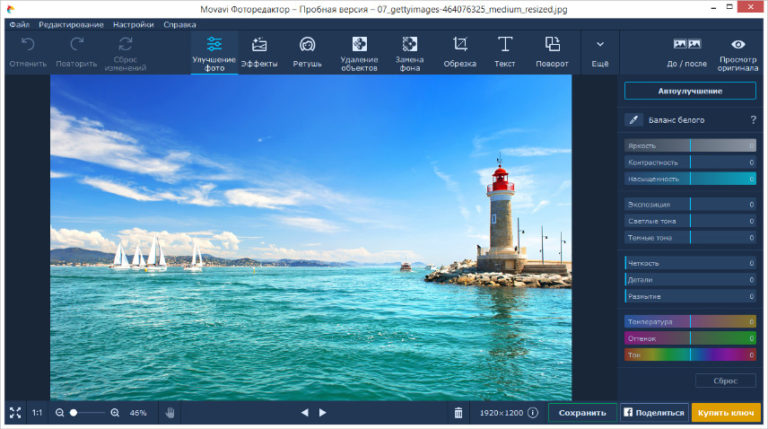The height and width of the screenshot is (429, 768).
Task: Toggle До / после comparison view
Action: (x=687, y=51)
